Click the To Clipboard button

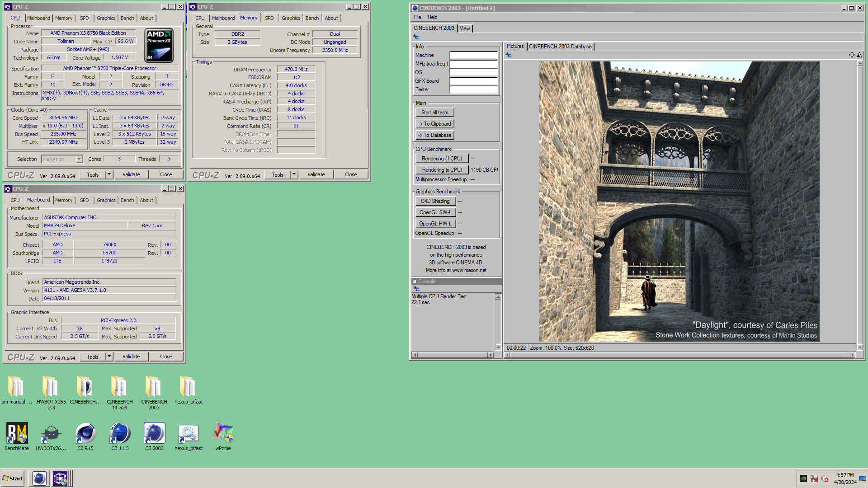click(435, 124)
